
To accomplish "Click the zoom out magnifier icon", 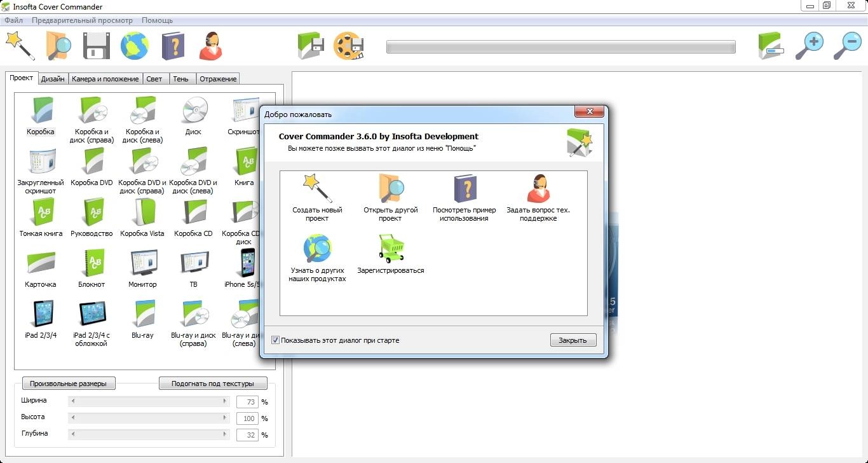I will tap(847, 46).
